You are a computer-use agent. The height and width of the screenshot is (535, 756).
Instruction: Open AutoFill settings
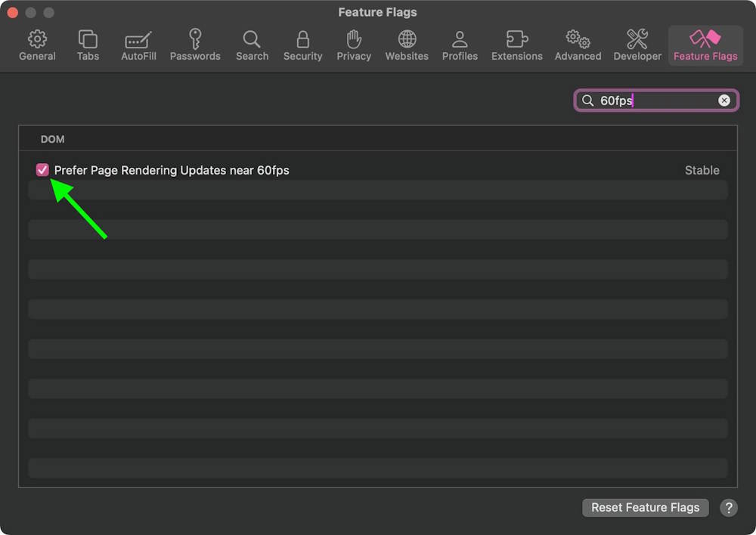tap(138, 44)
